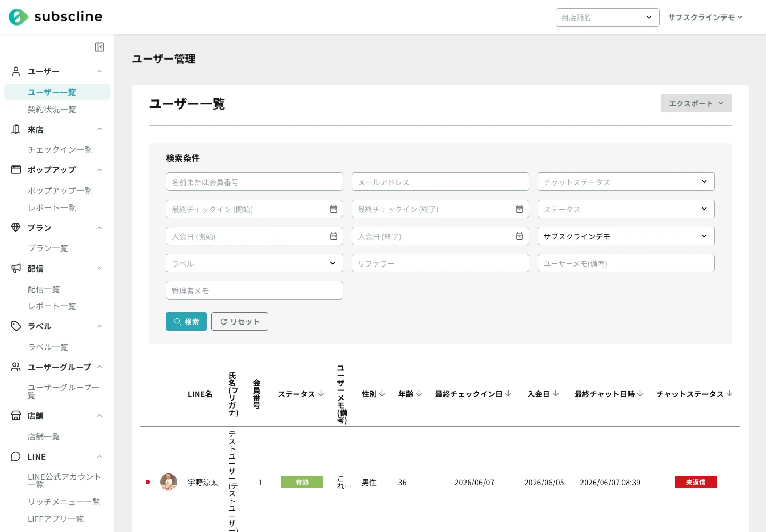
Task: Open calendar for 最終チェックイン (開始) field
Action: 334,209
